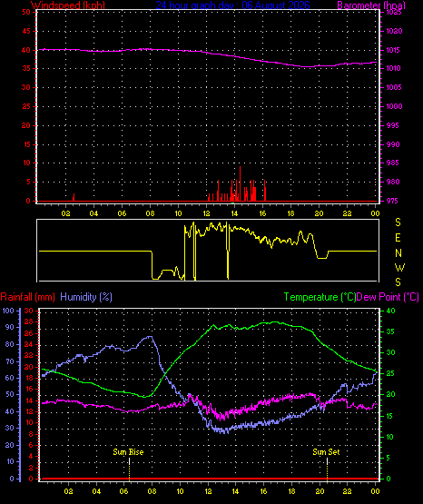This screenshot has width=423, height=504.
Task: Click the 'Rainfall (mm)' legend label
Action: (x=27, y=297)
